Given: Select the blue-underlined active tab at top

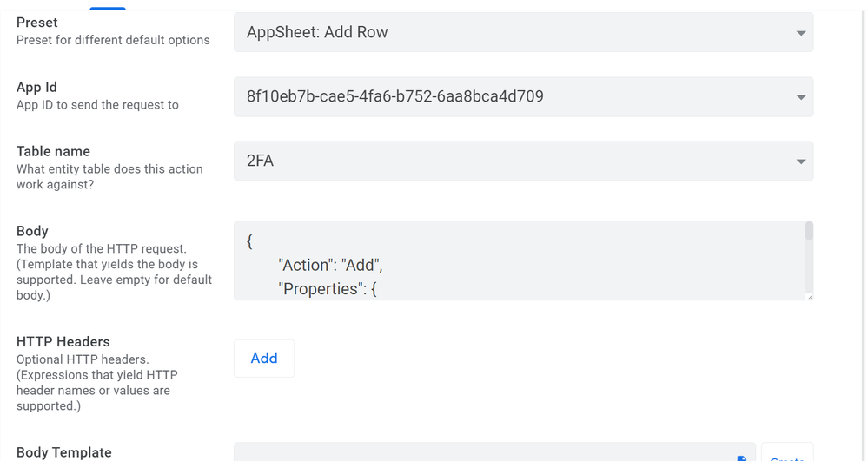Looking at the screenshot, I should coord(108,8).
